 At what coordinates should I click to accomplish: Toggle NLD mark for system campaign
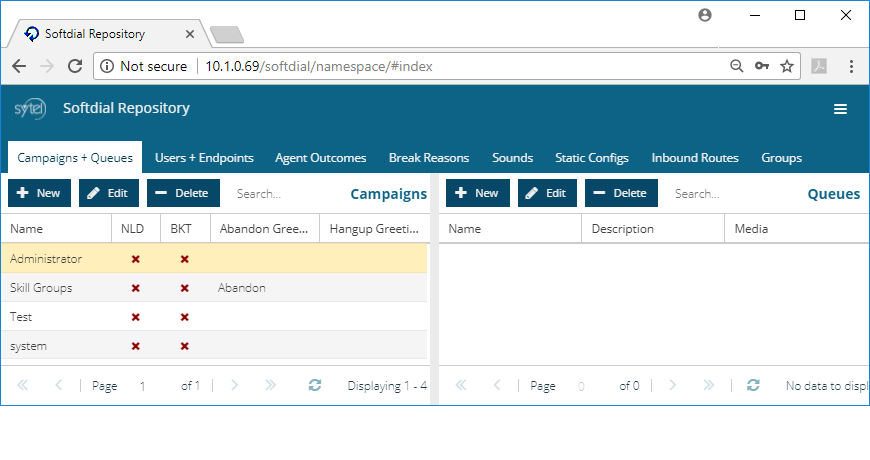tap(135, 346)
